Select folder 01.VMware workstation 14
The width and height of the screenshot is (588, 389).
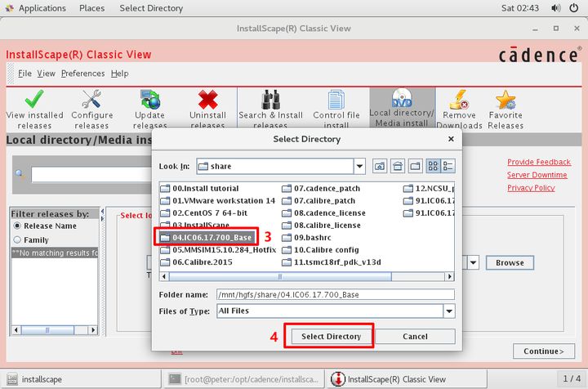(217, 201)
